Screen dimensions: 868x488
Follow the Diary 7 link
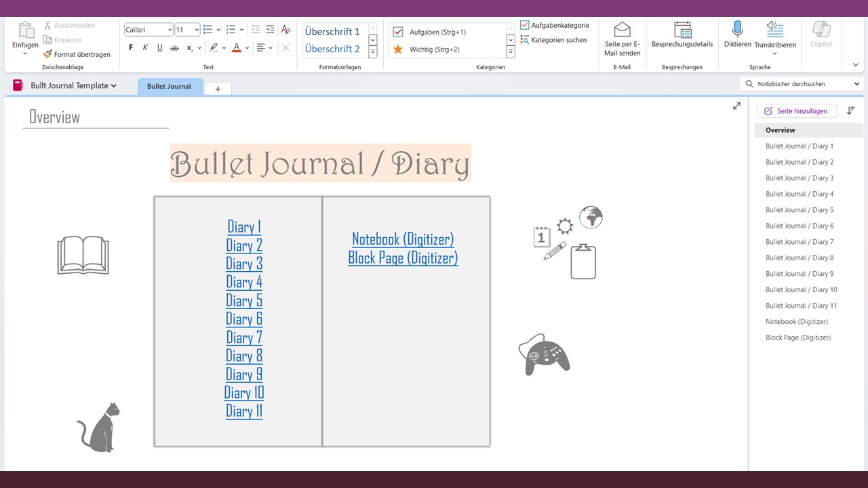tap(244, 338)
